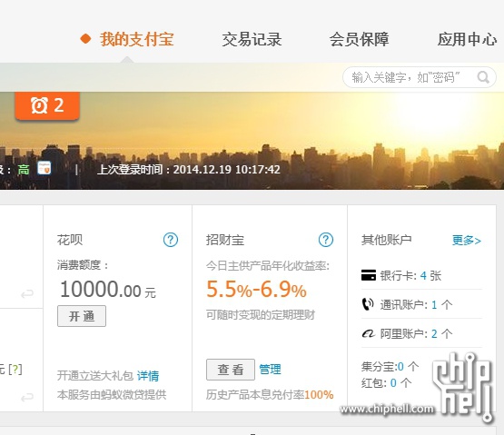504x435 pixels.
Task: Open the 招财宝 help question mark icon
Action: (x=326, y=240)
